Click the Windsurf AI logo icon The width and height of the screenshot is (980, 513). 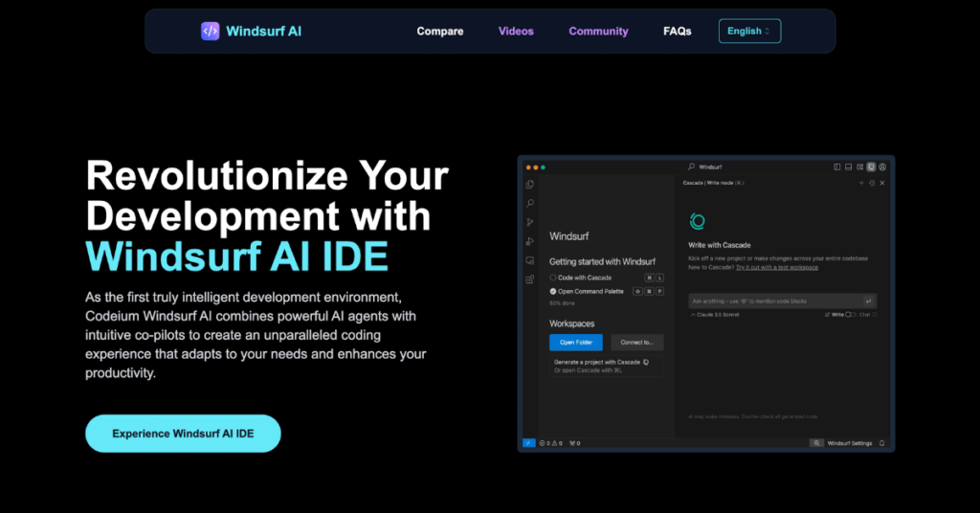click(x=210, y=31)
